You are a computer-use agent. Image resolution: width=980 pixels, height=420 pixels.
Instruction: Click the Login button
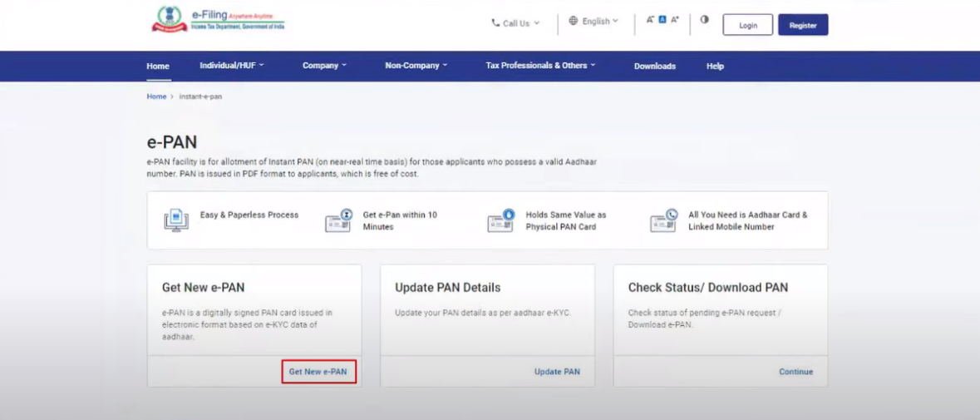748,25
